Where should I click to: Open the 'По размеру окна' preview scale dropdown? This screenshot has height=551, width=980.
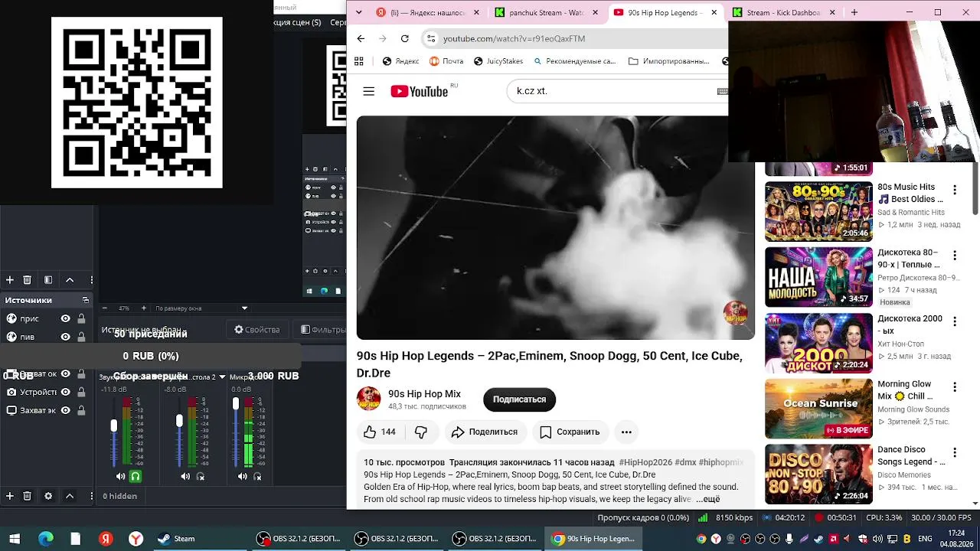[201, 308]
